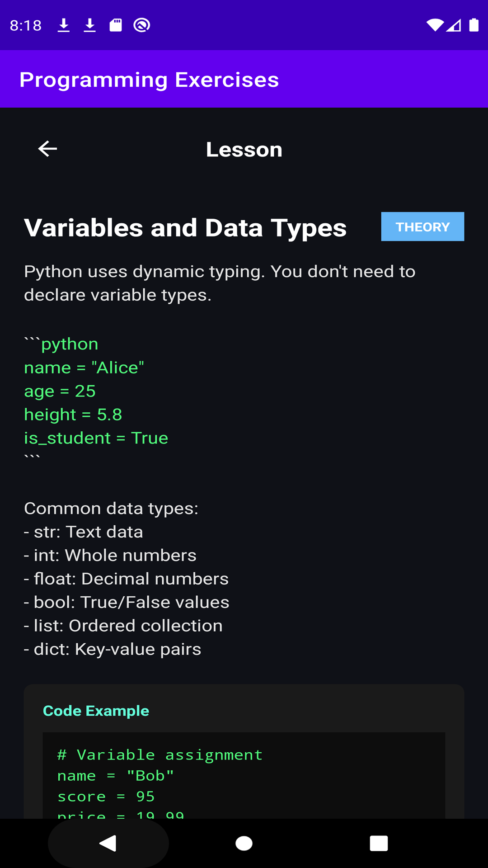Click the name = "Alice" code line
Screen dimensions: 488x868
pos(84,368)
